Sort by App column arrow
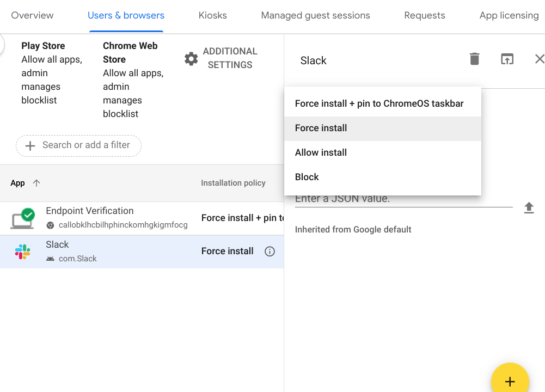This screenshot has width=545, height=392. pos(36,183)
